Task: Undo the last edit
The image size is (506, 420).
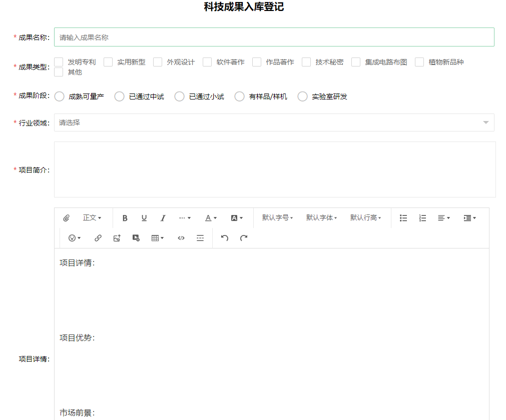Action: [x=225, y=238]
